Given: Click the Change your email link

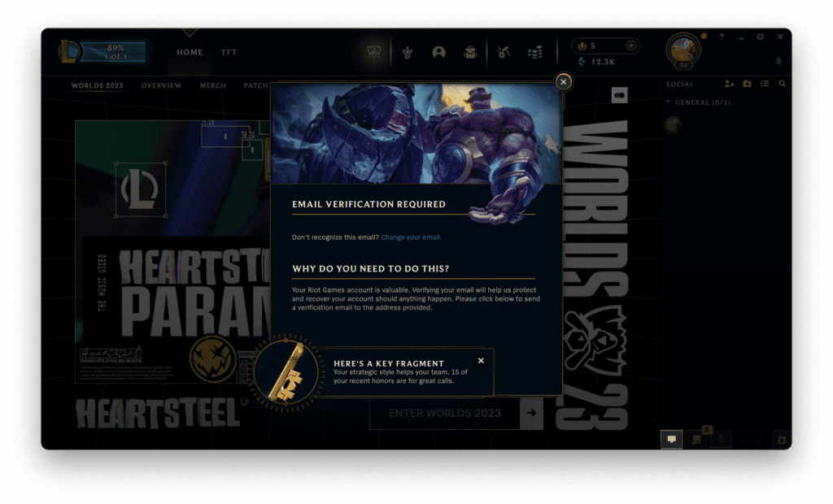Looking at the screenshot, I should click(x=411, y=237).
